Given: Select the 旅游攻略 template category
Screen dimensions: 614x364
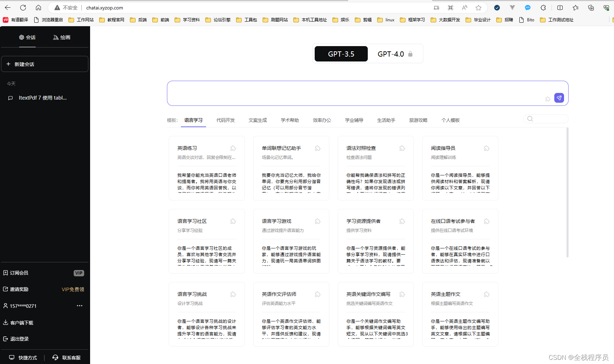Looking at the screenshot, I should click(x=418, y=120).
